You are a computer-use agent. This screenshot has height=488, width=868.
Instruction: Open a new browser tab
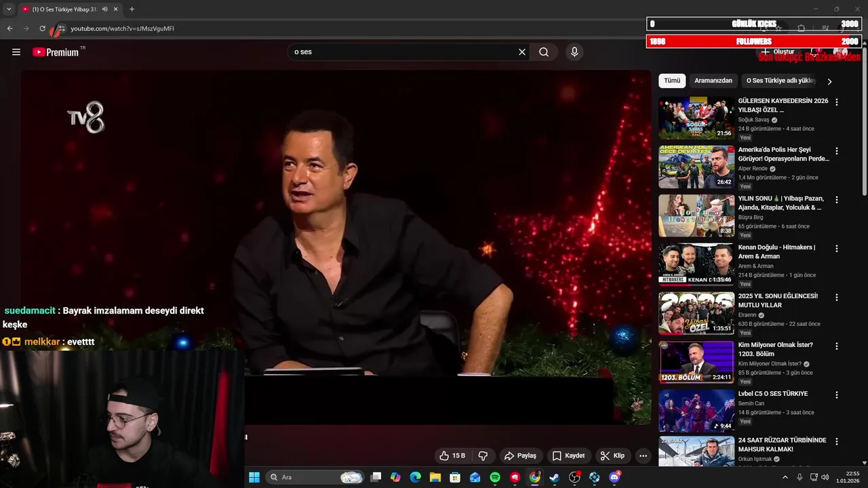coord(132,9)
